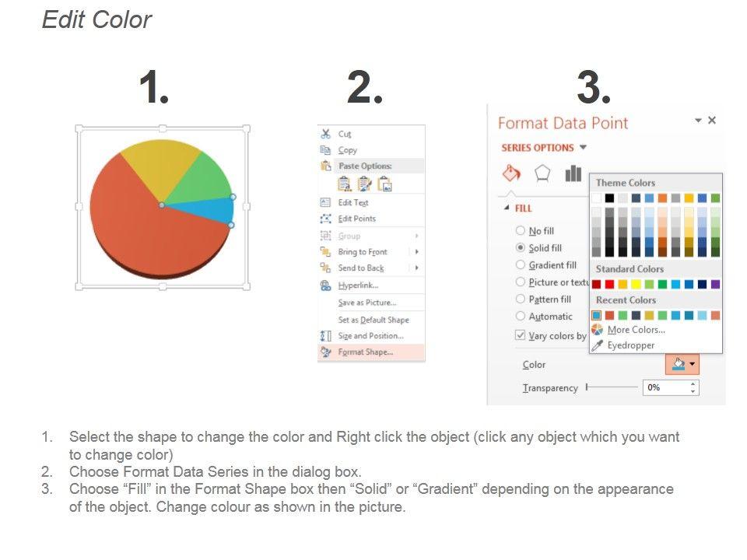This screenshot has height=560, width=747.
Task: Choose Format Shape from the context menu
Action: pyautogui.click(x=365, y=352)
